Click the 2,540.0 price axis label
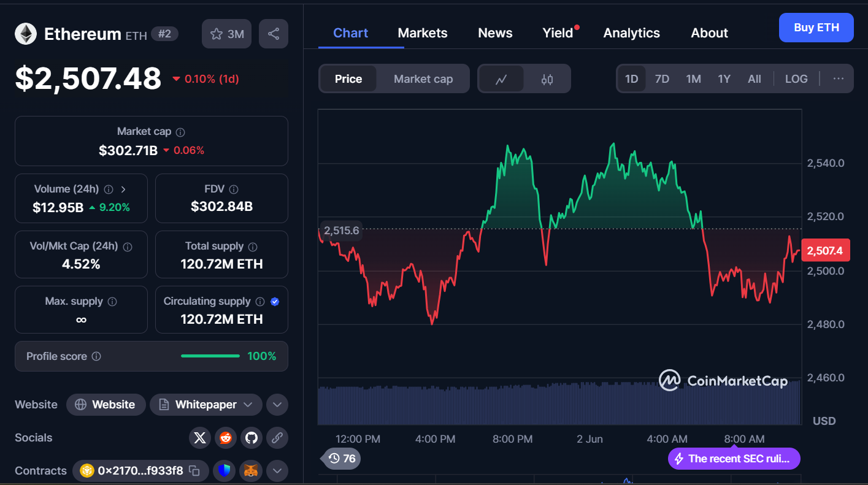This screenshot has height=485, width=868. pos(825,163)
